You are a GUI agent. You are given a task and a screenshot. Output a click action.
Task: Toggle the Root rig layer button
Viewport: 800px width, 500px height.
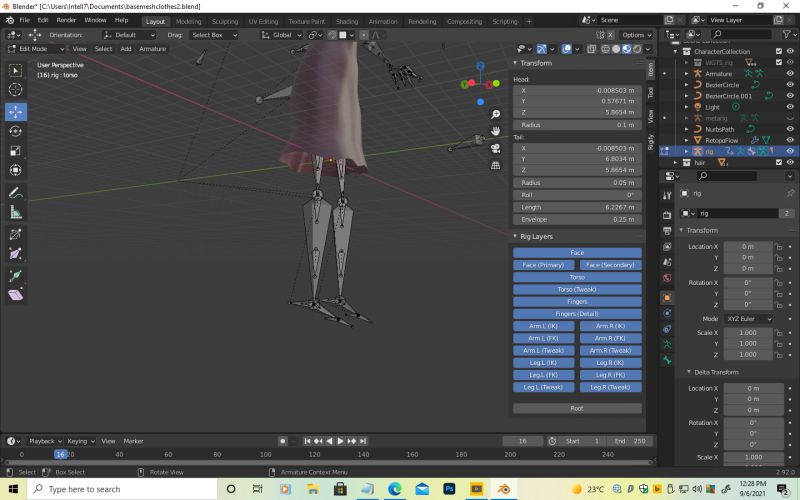[x=577, y=408]
